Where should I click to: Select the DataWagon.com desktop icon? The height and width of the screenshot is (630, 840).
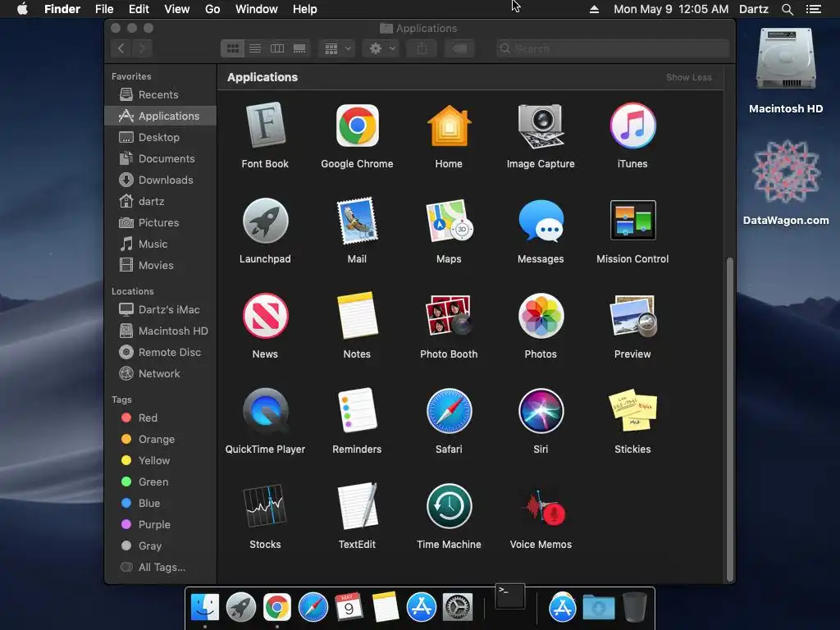(x=786, y=171)
